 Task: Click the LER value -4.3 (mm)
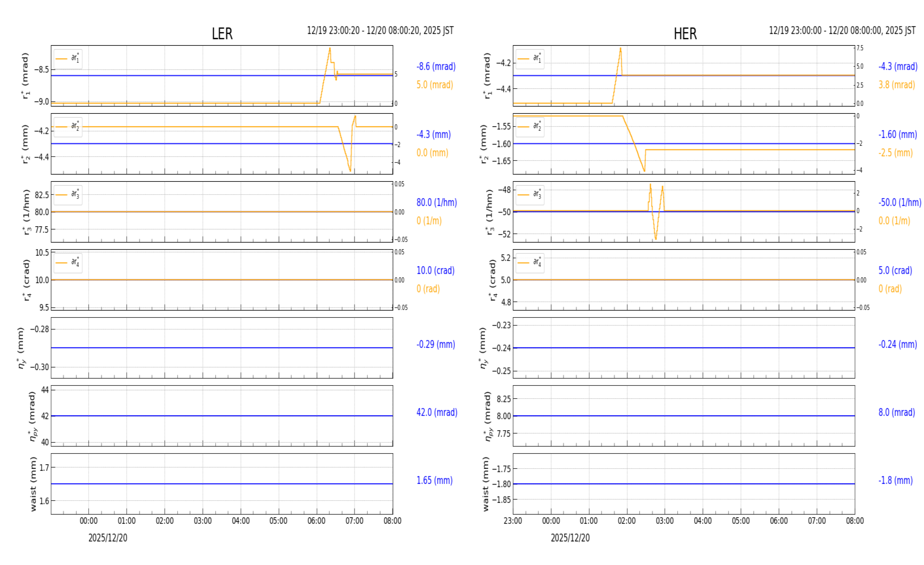(433, 135)
